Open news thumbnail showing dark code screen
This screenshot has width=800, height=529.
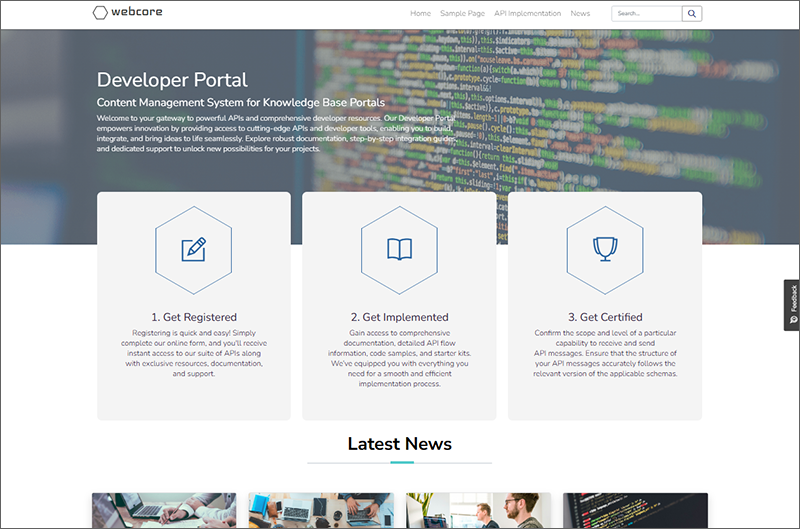635,510
